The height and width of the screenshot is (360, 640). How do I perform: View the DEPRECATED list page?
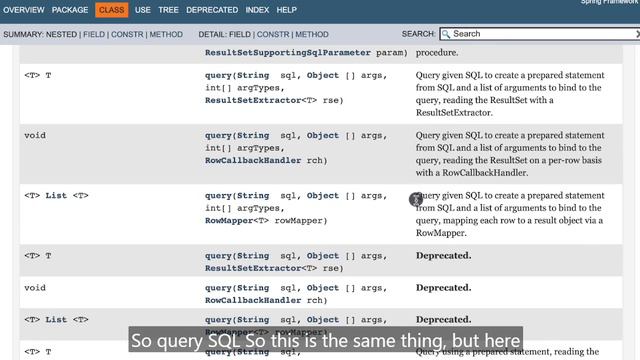212,10
